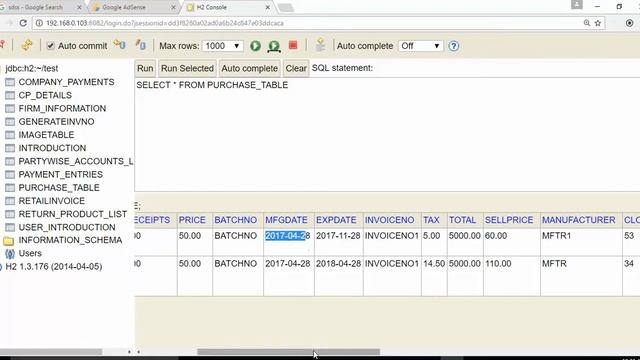
Task: Select PARTYWISE_ACCOUNTS table entry
Action: pyautogui.click(x=76, y=161)
